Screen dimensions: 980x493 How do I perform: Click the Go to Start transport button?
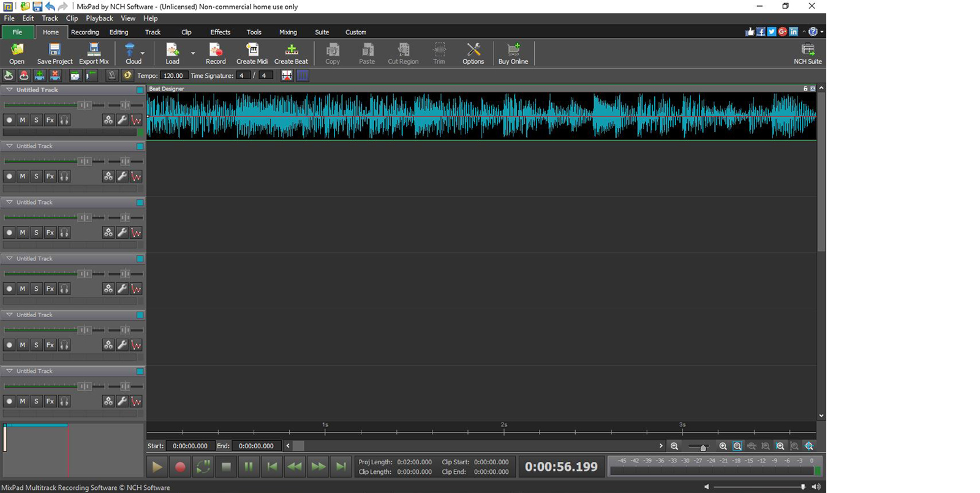click(x=272, y=467)
